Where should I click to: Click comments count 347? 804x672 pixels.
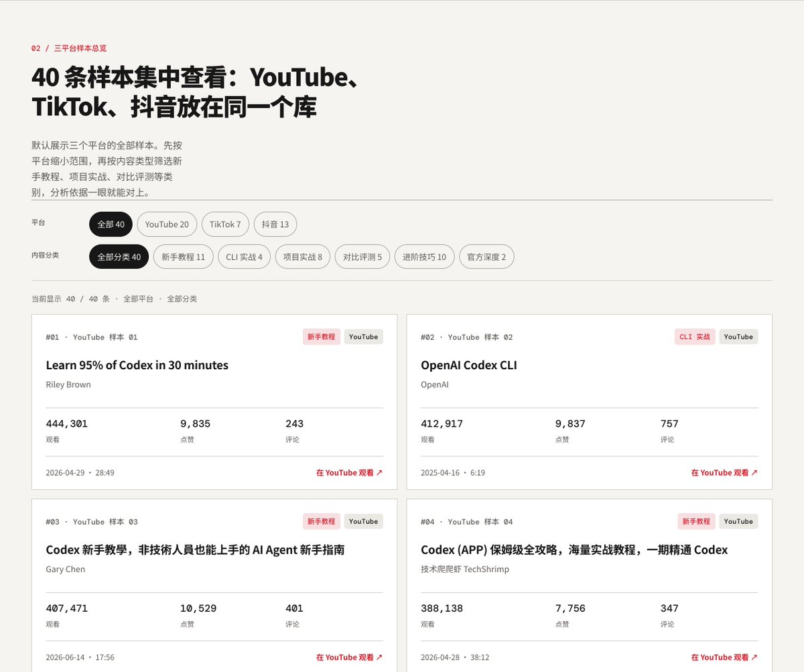point(669,608)
